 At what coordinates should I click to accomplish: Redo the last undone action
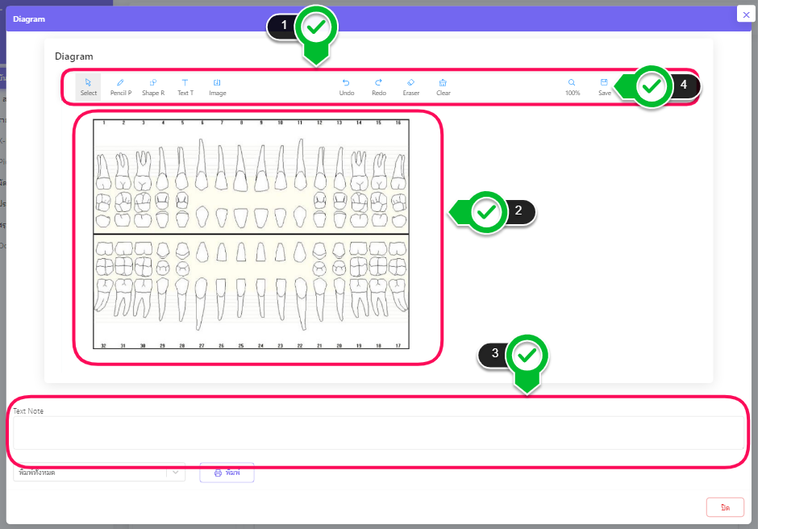coord(378,86)
